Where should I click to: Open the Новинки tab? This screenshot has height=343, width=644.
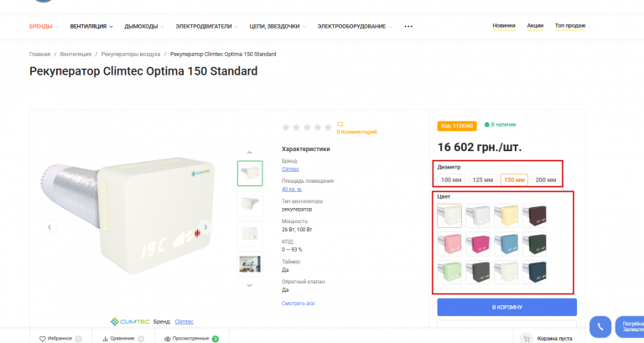pos(504,25)
